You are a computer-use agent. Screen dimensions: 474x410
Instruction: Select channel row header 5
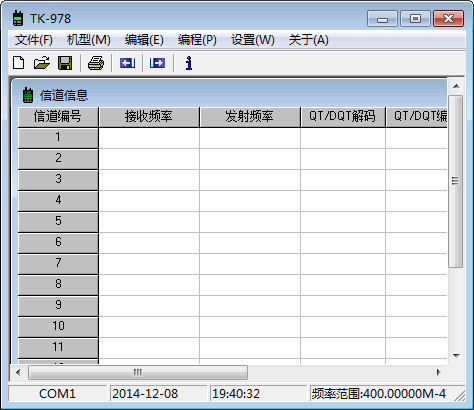click(58, 222)
